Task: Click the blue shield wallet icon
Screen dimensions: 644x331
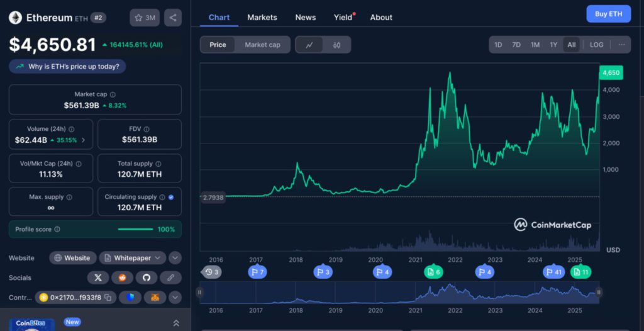Action: [130, 297]
